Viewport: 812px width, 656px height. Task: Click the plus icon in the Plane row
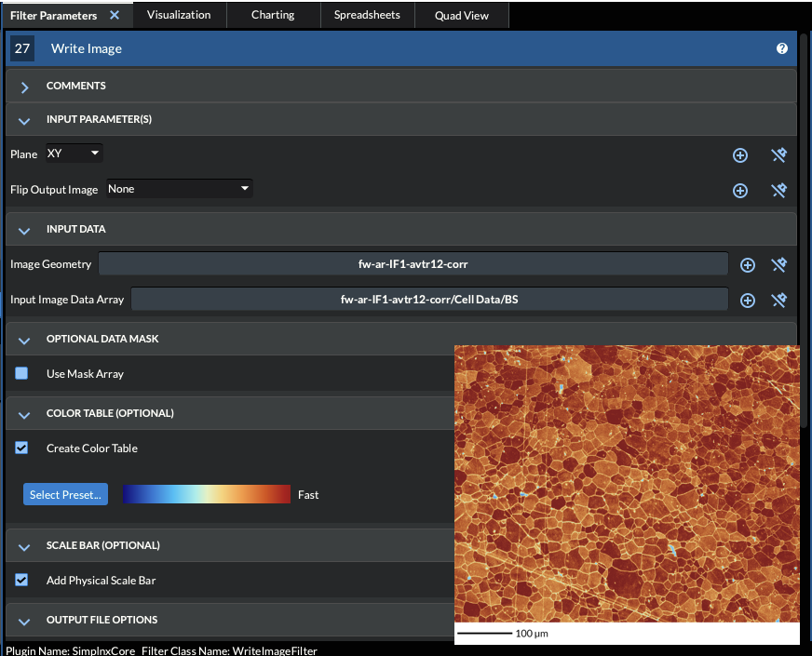point(740,155)
